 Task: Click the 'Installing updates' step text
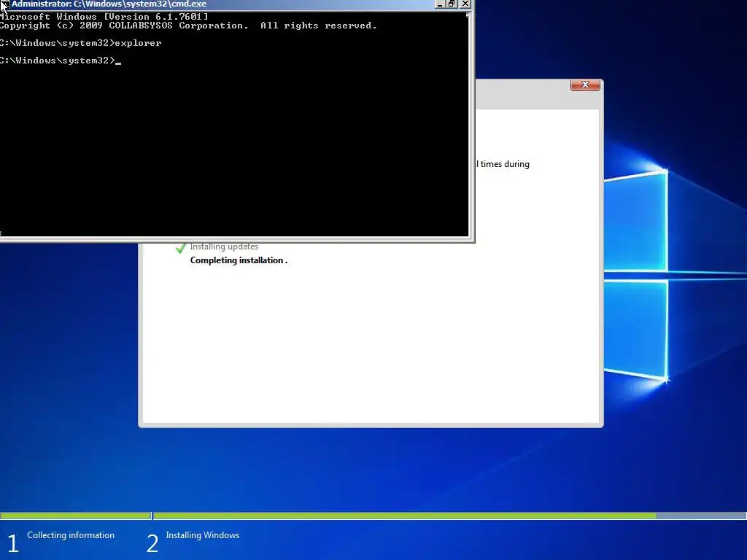(224, 246)
